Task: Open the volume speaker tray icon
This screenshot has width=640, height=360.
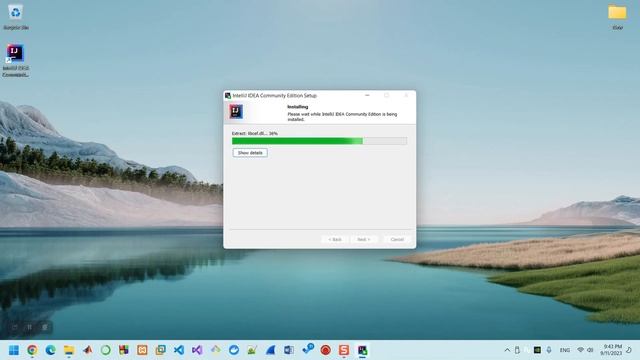Action: (x=590, y=350)
